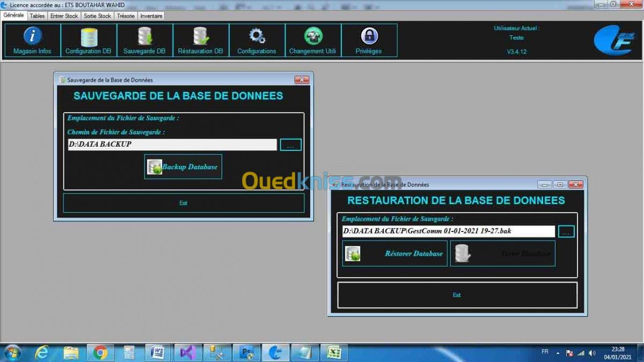Maximize the Restauration window
The width and height of the screenshot is (644, 362).
click(x=560, y=184)
